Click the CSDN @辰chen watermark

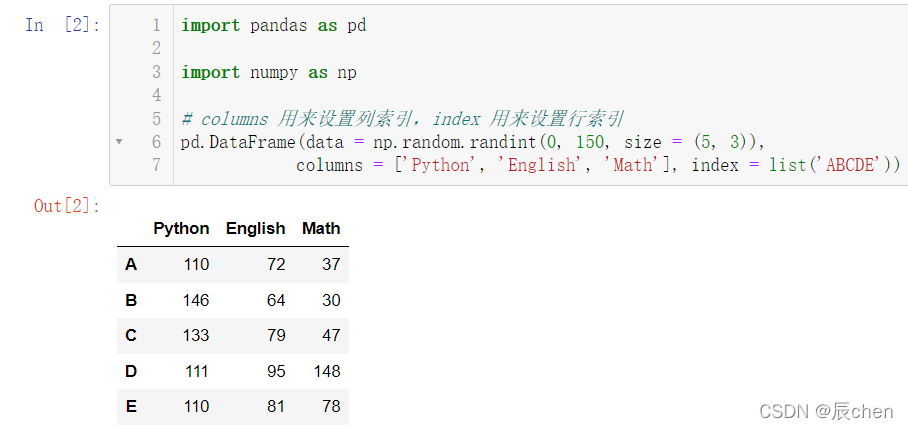click(x=826, y=411)
